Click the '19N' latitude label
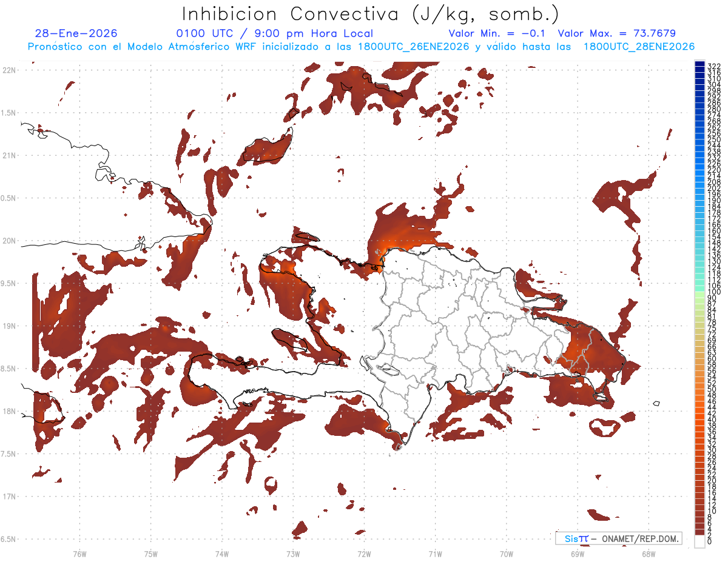Viewport: 728px width, 562px height. (9, 326)
